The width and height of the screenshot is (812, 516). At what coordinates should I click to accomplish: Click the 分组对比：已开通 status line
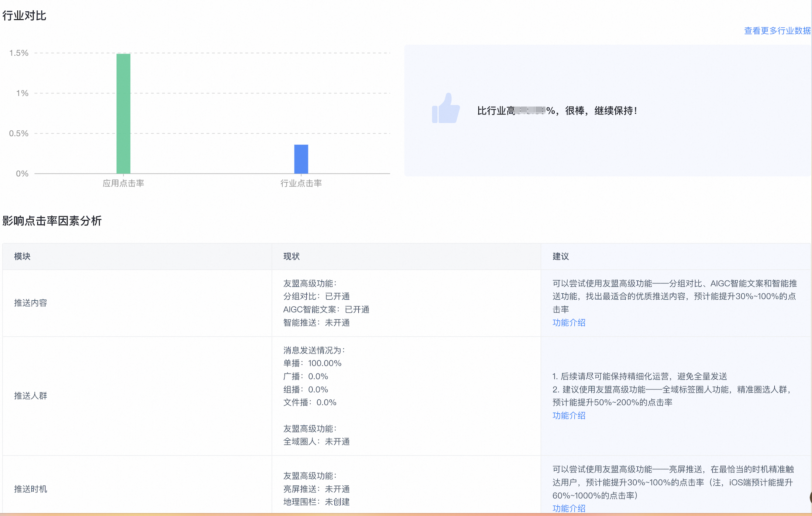coord(316,296)
